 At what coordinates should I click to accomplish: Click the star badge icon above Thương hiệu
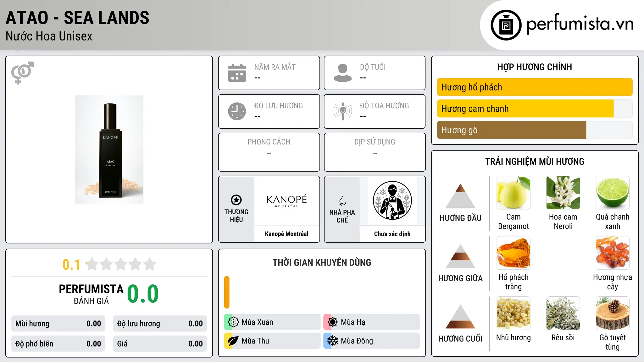pyautogui.click(x=236, y=200)
